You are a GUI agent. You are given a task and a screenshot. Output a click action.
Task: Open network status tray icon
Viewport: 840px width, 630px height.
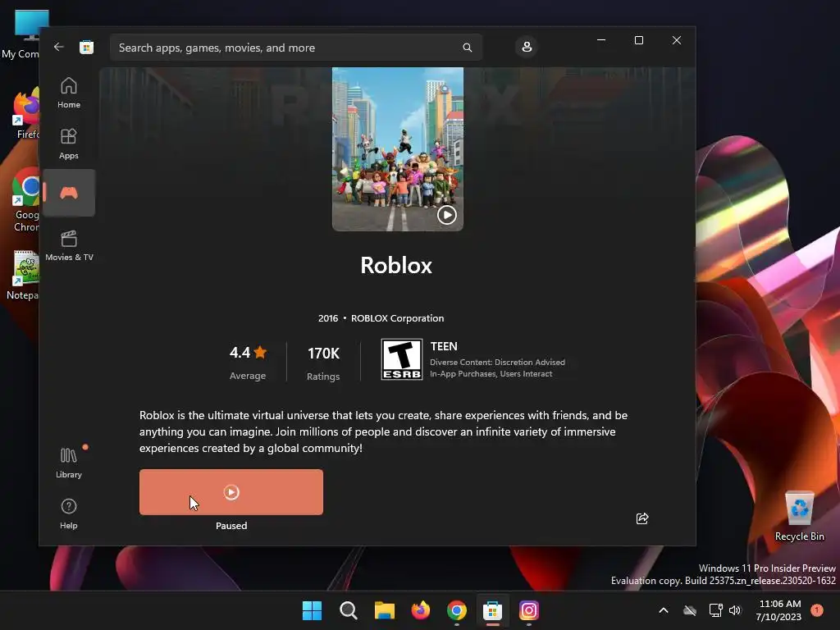(x=715, y=610)
